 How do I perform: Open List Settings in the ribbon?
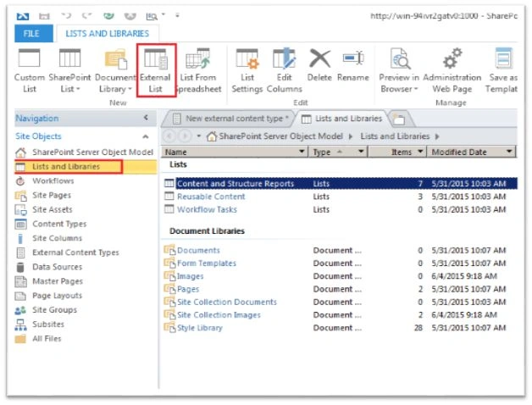pyautogui.click(x=247, y=70)
